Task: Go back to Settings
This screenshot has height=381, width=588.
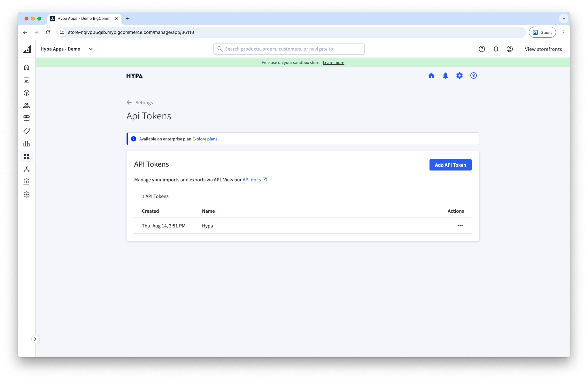Action: [140, 102]
